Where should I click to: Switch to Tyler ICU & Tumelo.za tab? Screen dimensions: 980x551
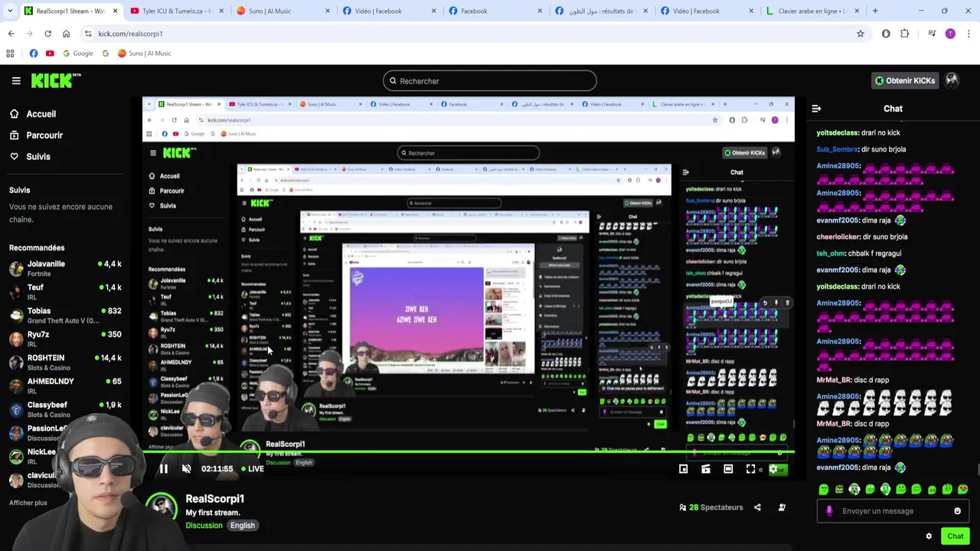[x=176, y=11]
